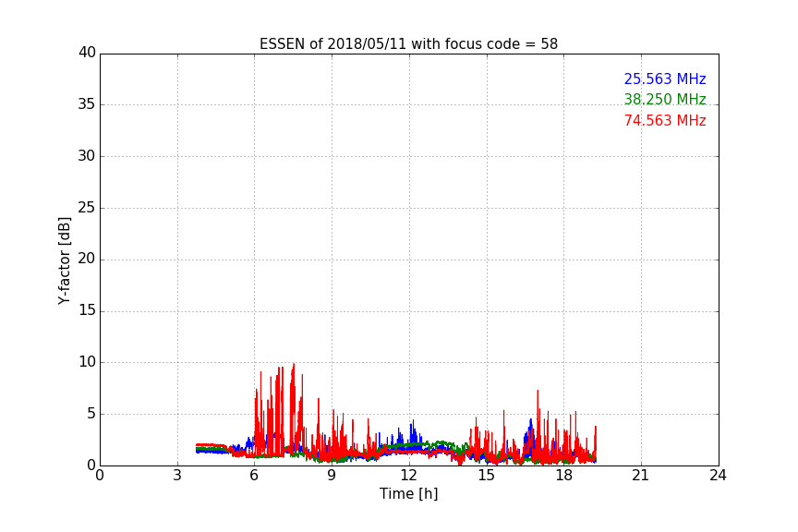The height and width of the screenshot is (532, 798).
Task: Click the 'Time [h]' axis label
Action: pyautogui.click(x=408, y=494)
